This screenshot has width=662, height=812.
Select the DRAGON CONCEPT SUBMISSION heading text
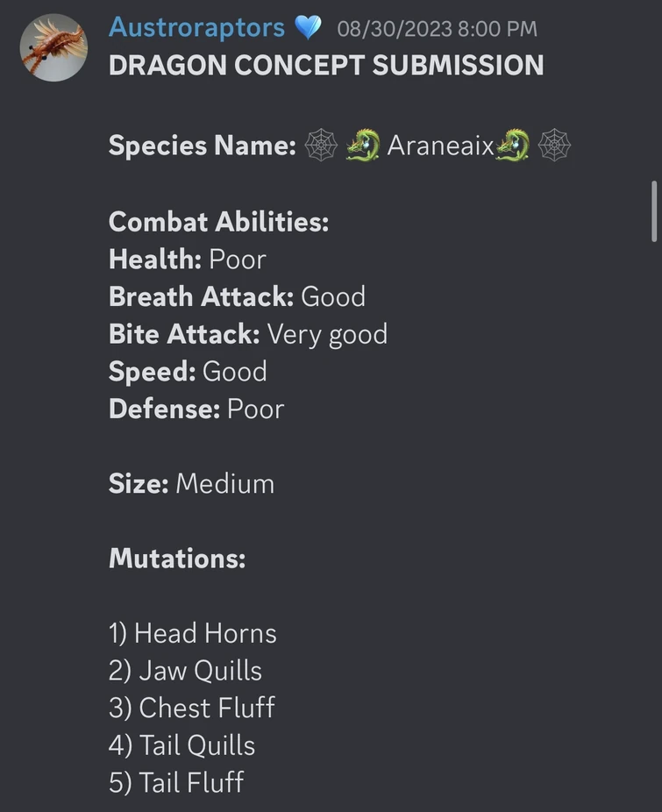(325, 64)
